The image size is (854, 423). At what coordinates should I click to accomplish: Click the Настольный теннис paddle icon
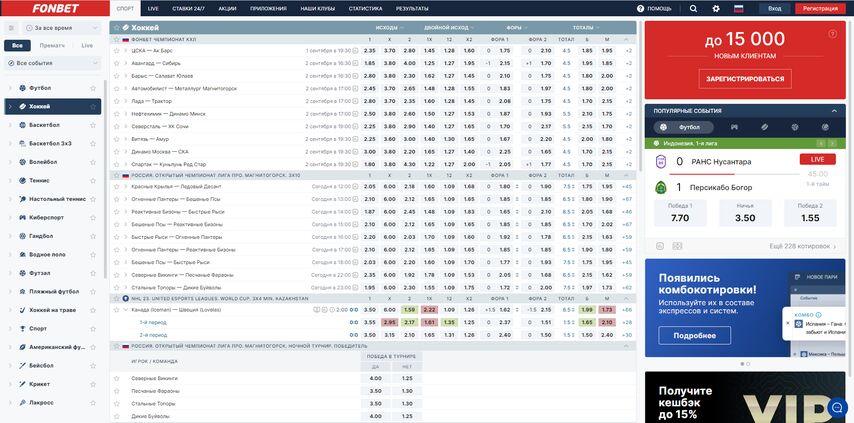coord(22,199)
